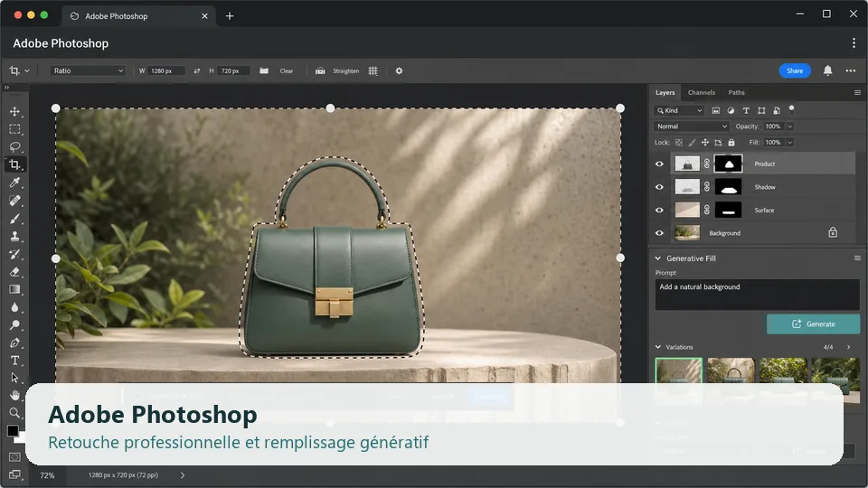Hide the Product layer
The image size is (868, 488).
click(x=659, y=164)
